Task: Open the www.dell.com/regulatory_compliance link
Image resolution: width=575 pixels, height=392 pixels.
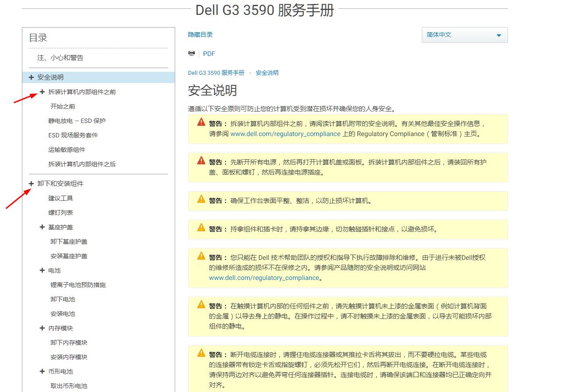Action: tap(286, 134)
